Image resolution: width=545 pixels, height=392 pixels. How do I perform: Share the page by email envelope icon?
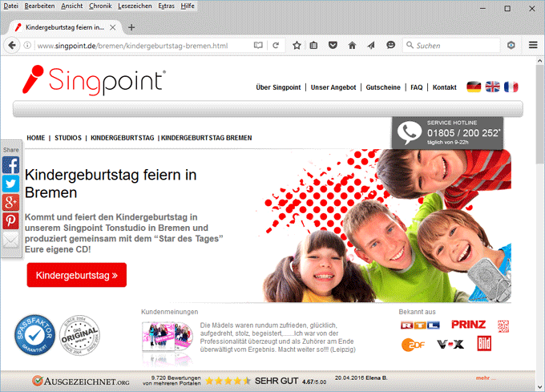coord(10,240)
